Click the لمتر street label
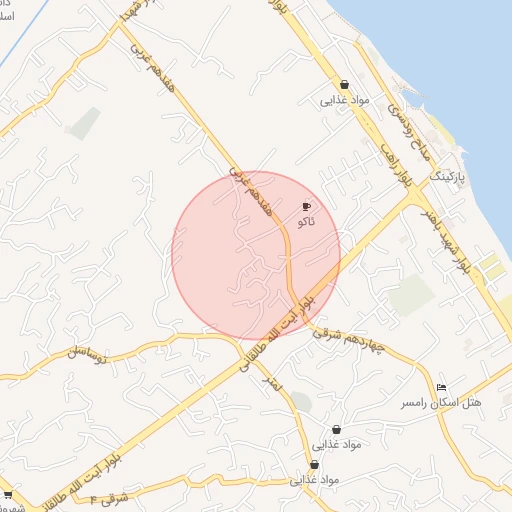 tap(272, 384)
